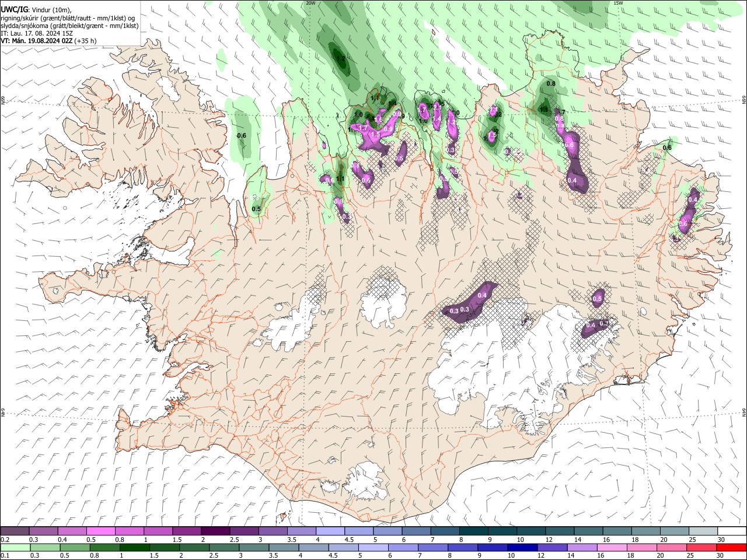Pick the rain-scale swatch between 0.3 and 0.5
747x560 pixels.
pyautogui.click(x=45, y=547)
